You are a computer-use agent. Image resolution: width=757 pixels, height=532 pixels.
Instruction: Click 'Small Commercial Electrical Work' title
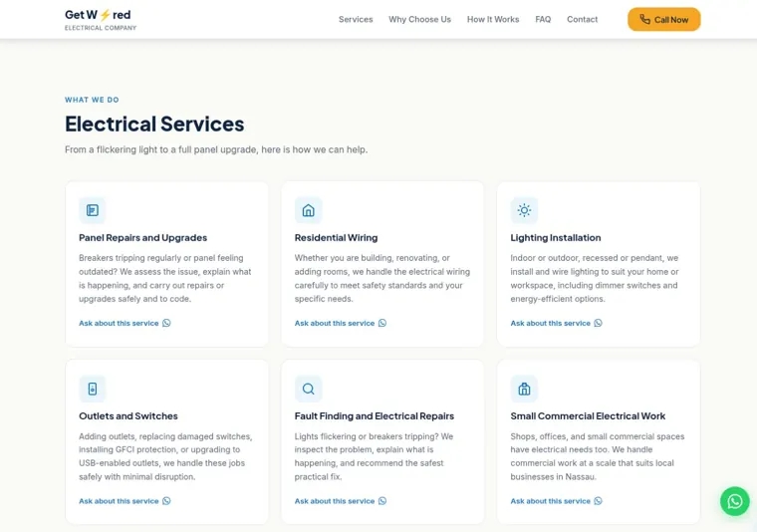coord(588,415)
